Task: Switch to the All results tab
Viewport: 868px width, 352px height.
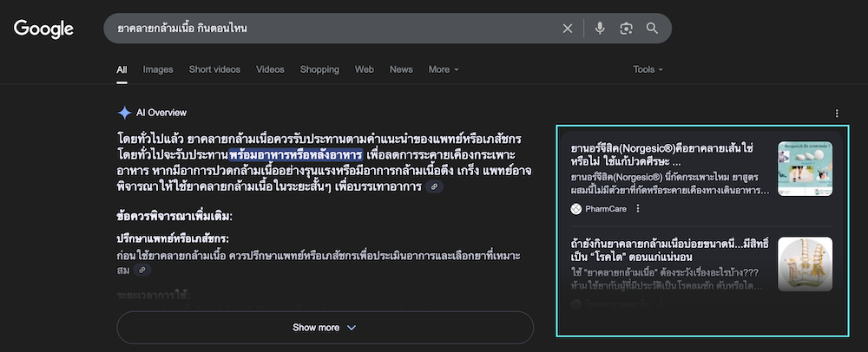Action: click(122, 69)
